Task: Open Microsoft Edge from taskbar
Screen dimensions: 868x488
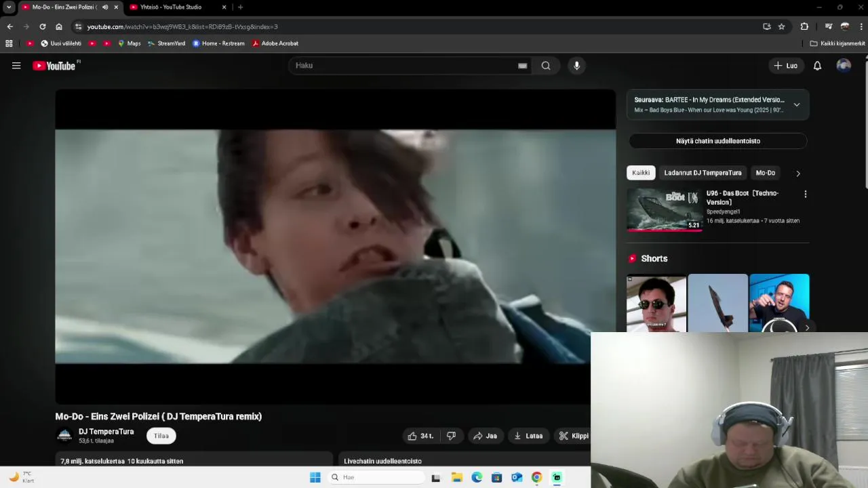Action: point(477,477)
